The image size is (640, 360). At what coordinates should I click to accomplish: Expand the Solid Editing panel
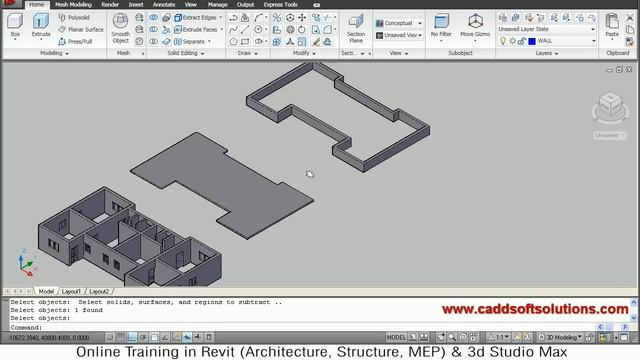[186, 53]
